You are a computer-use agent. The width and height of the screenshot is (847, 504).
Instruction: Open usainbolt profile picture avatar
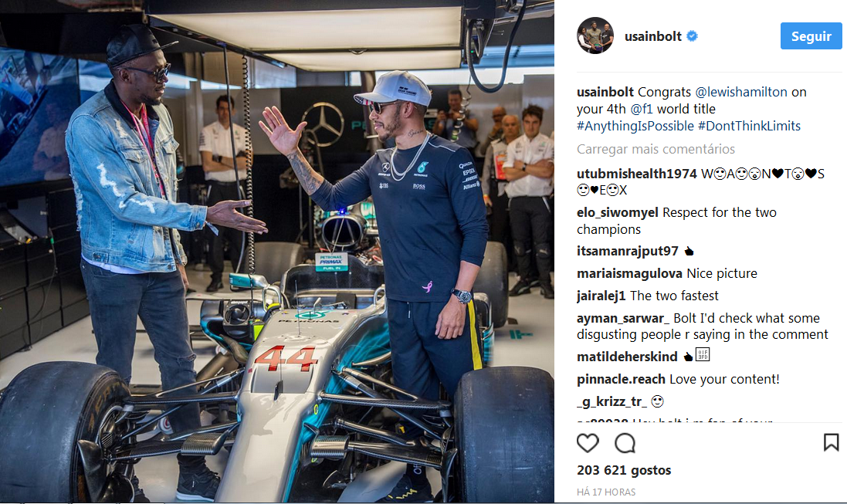595,36
